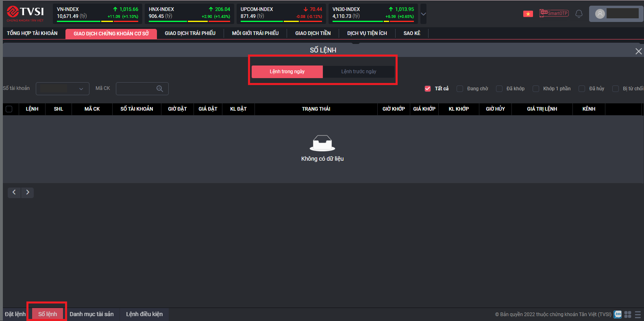
Task: Enable the Đang chờ filter checkbox
Action: click(x=460, y=89)
